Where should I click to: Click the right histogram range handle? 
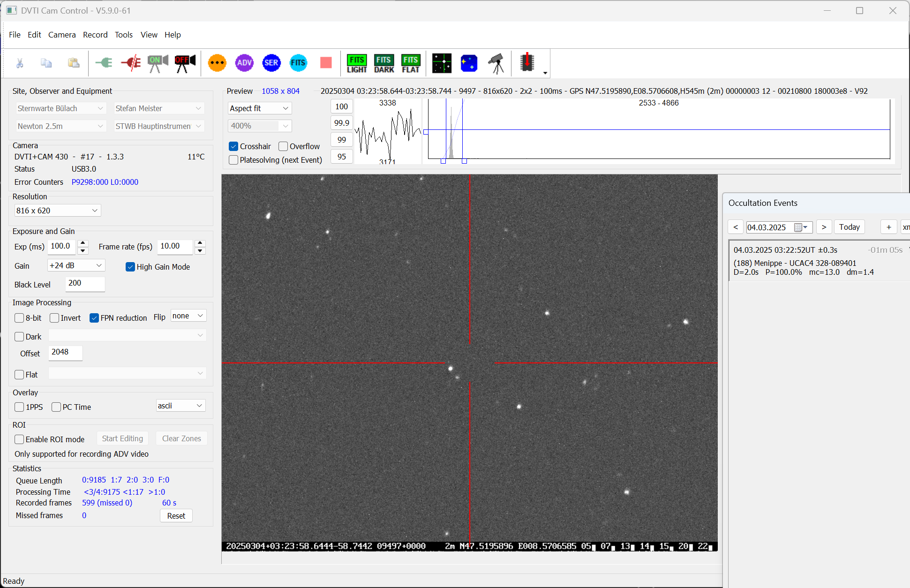[464, 161]
